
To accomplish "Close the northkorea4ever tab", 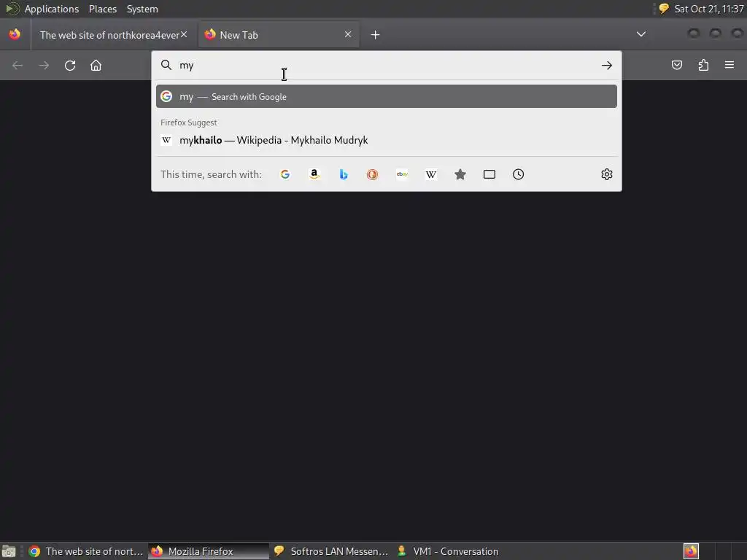I will pyautogui.click(x=184, y=34).
